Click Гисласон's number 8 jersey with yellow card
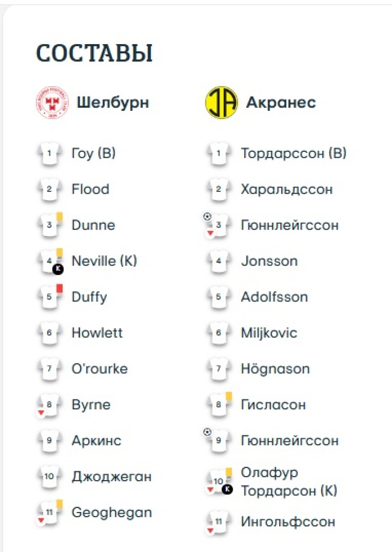Viewport: 392px width, 552px height. 219,405
